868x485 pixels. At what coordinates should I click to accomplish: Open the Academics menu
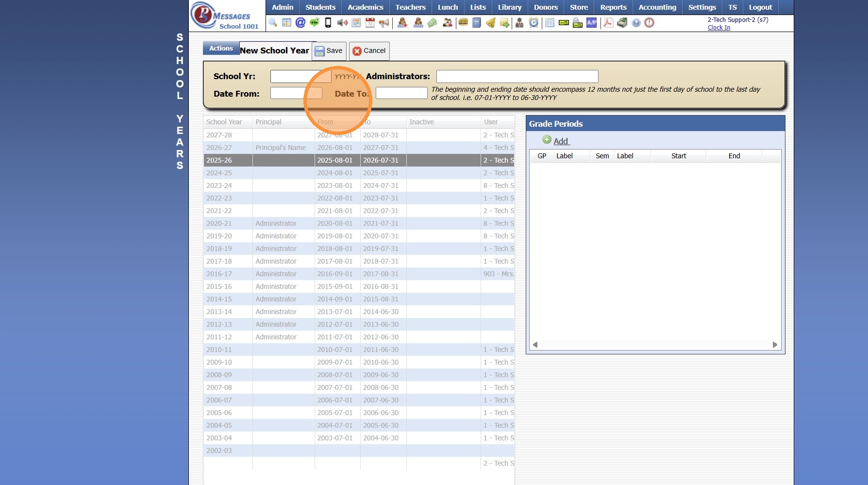365,7
